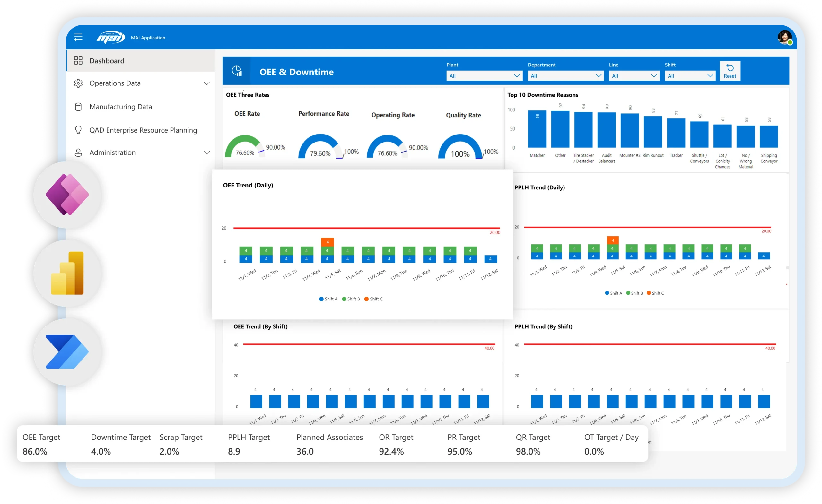This screenshot has width=822, height=504.
Task: Click the Rim Runout downtime bar
Action: coord(653,132)
